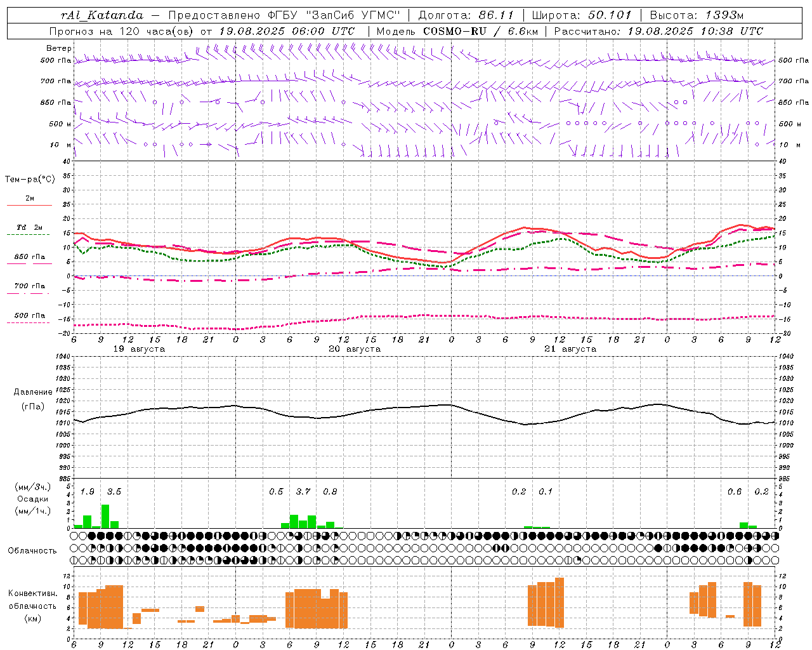Click the Конвективн. convective cloud label
Image resolution: width=812 pixels, height=650 pixels.
pos(32,594)
